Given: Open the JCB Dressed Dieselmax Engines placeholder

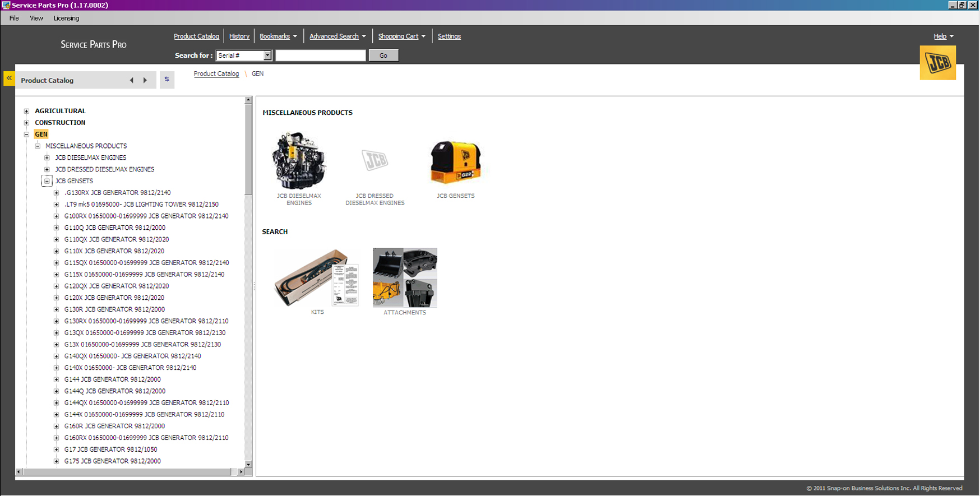Looking at the screenshot, I should pos(375,161).
